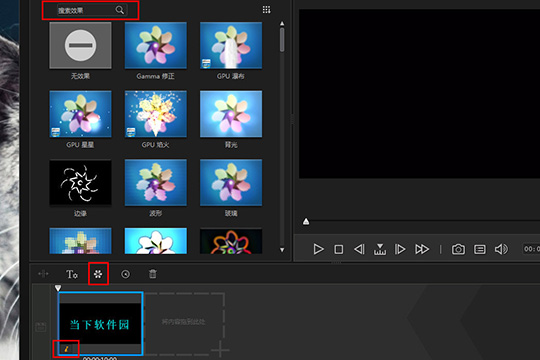This screenshot has height=360, width=540.
Task: Select the 当下软件园 title clip
Action: [x=100, y=323]
